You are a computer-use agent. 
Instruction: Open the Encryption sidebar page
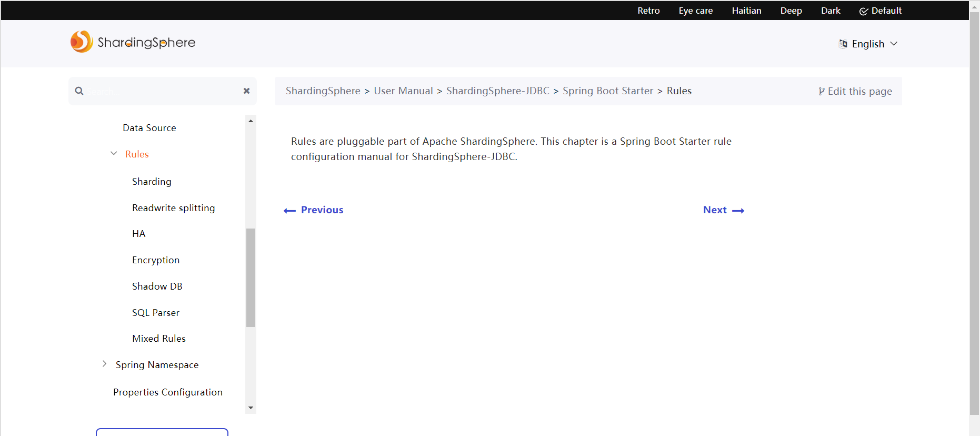click(156, 260)
